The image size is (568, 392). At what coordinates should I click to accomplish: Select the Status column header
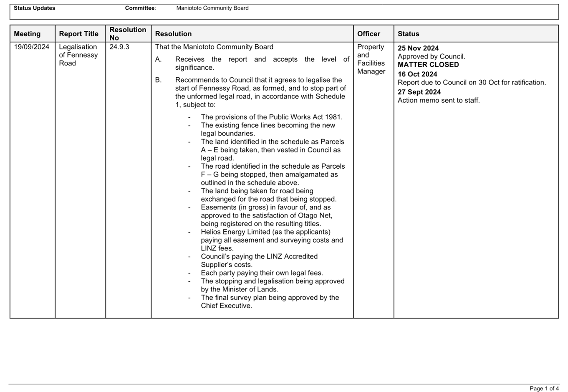[408, 34]
